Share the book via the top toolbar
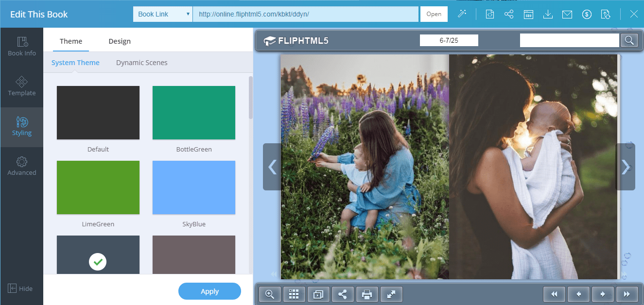Viewport: 644px width, 305px height. coord(509,14)
